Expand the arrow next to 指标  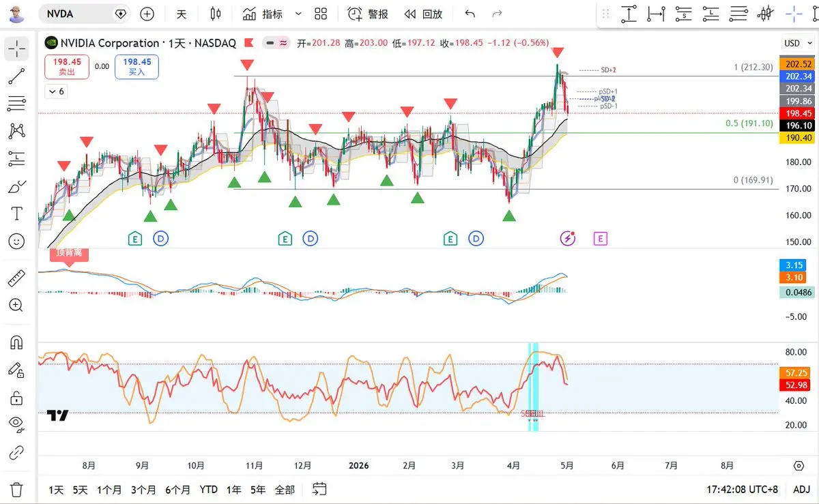point(298,14)
